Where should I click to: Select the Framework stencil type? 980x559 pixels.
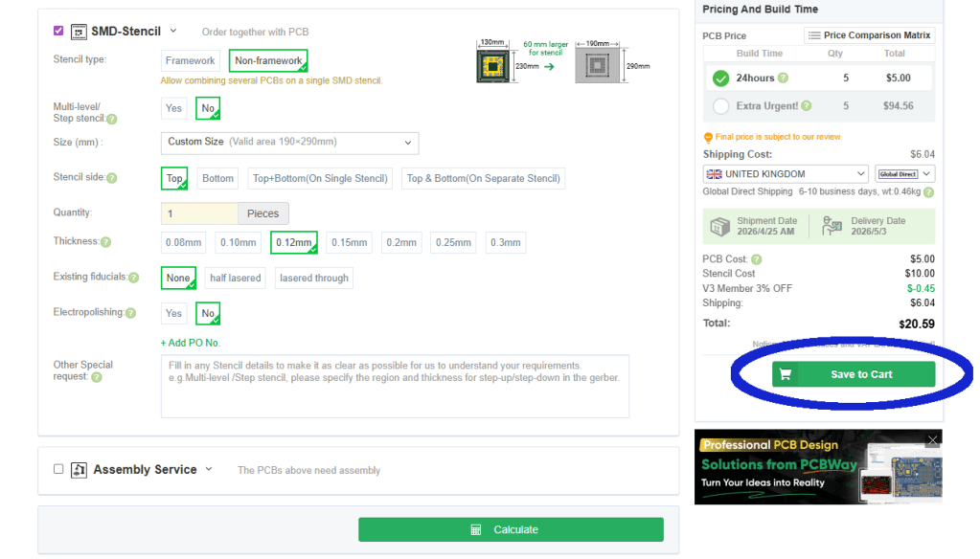coord(190,60)
